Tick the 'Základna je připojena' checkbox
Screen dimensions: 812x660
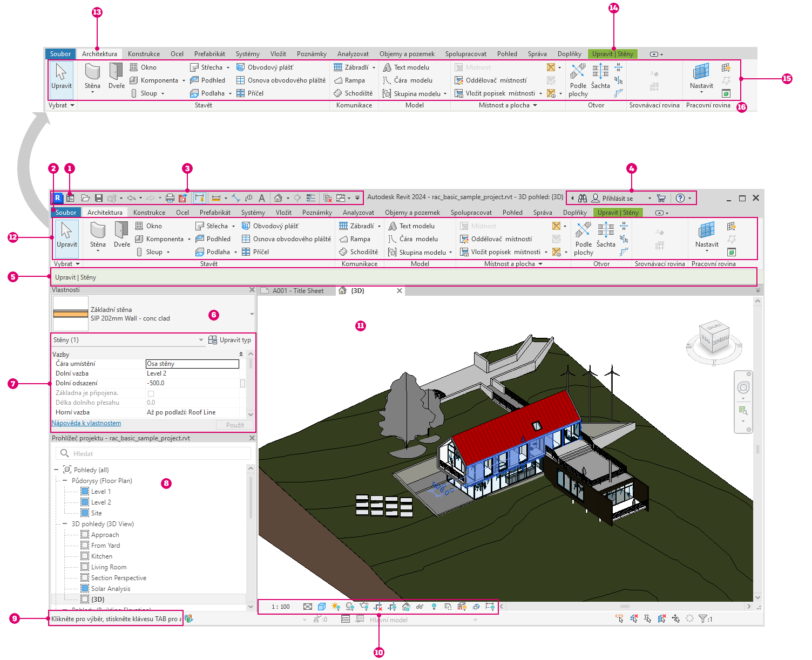click(151, 393)
